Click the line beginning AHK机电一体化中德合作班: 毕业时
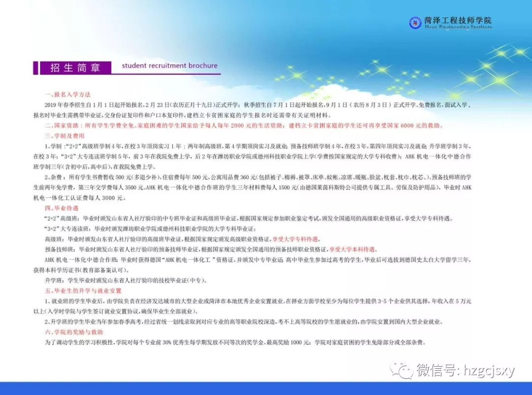This screenshot has height=395, width=532. coord(258,260)
